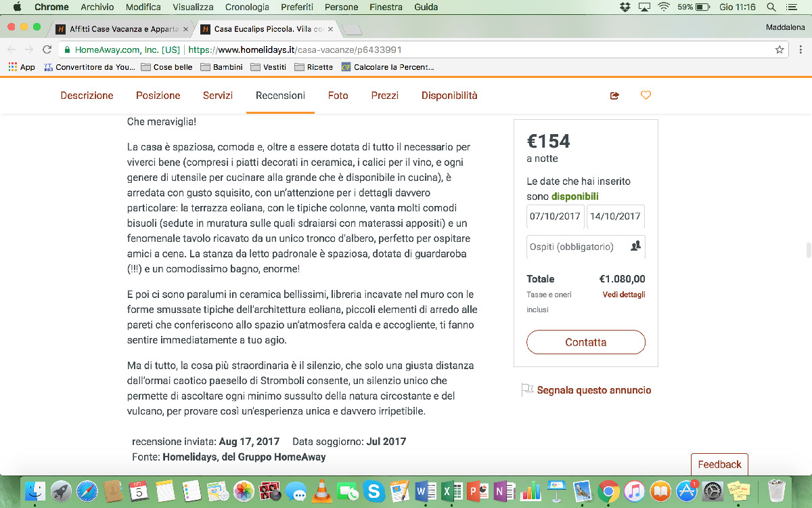Image resolution: width=812 pixels, height=508 pixels.
Task: Open the Calcolare la Percent... bookmark
Action: pyautogui.click(x=388, y=67)
